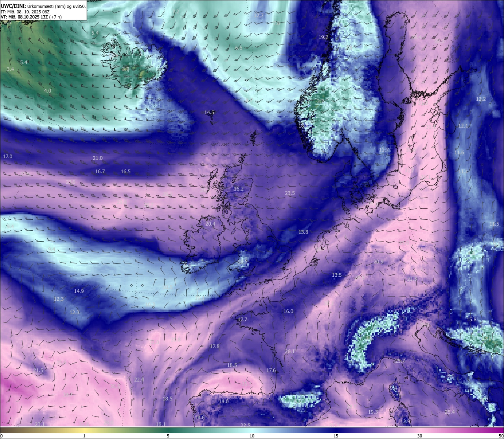504x439 pixels.
Task: Click the 4.0 value southwest of Iceland
Action: point(47,91)
